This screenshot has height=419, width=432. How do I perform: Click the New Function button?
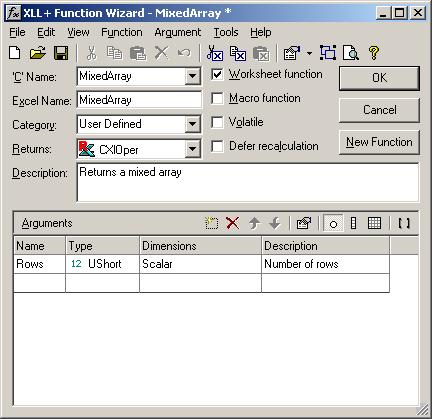coord(379,142)
